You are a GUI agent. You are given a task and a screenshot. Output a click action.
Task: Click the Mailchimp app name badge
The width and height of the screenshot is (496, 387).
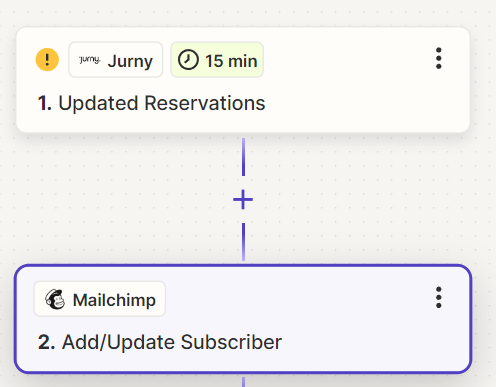100,299
